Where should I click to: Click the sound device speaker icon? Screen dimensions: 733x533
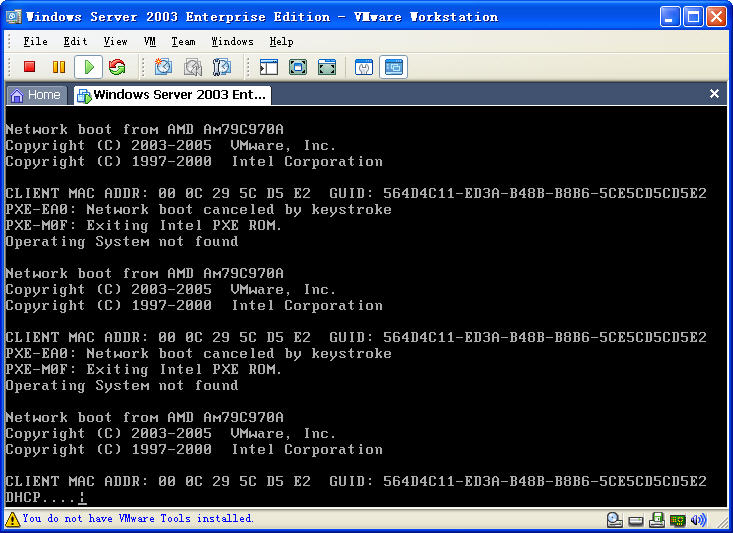pyautogui.click(x=698, y=519)
